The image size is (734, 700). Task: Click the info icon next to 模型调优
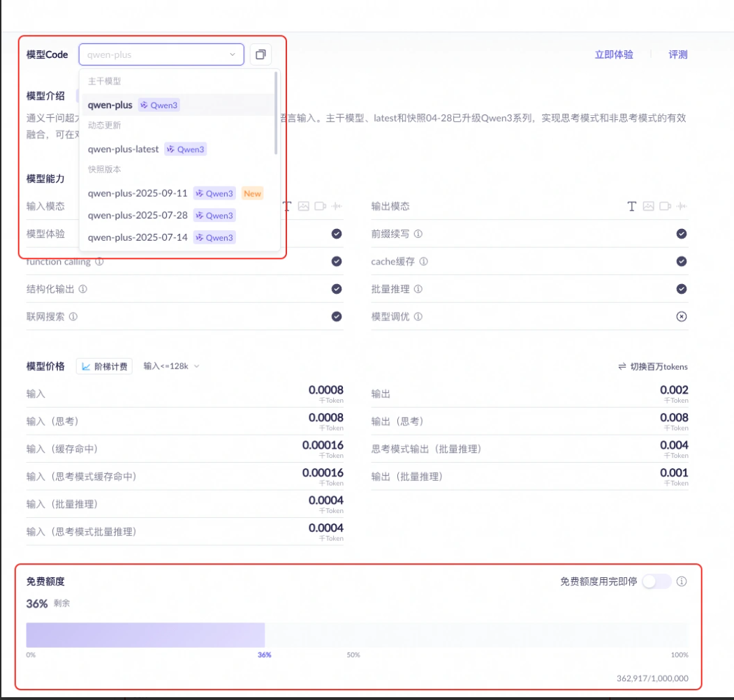click(x=418, y=316)
